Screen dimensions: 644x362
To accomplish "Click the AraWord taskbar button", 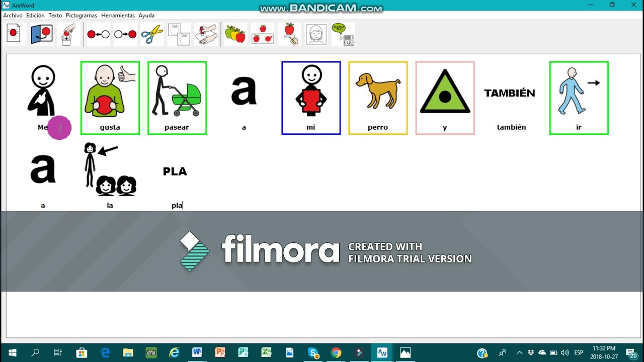I will click(382, 352).
